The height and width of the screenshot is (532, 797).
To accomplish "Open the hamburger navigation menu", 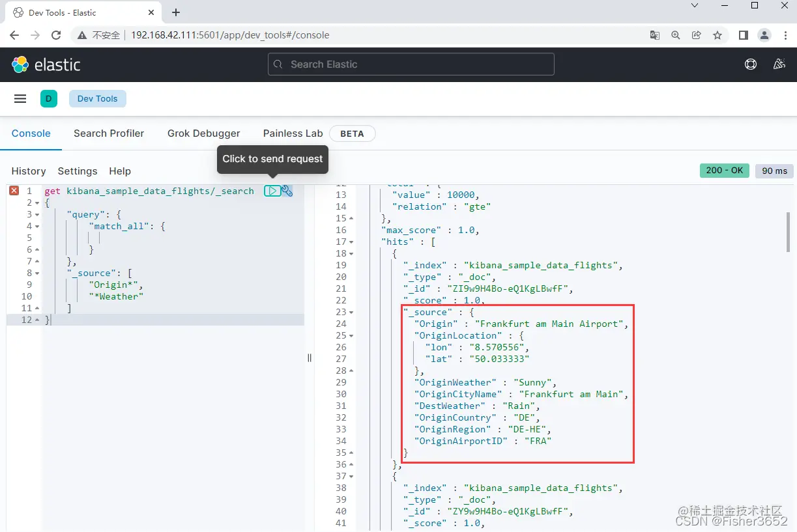I will [20, 98].
